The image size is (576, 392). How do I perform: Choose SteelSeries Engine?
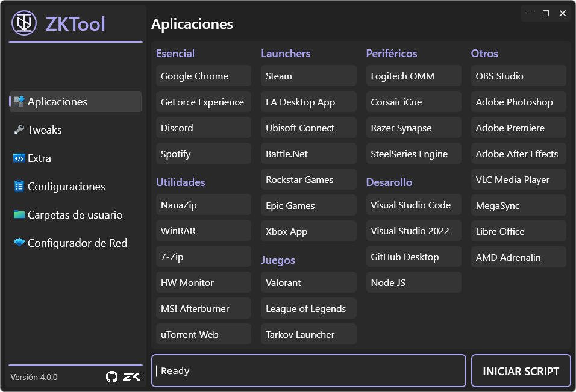click(414, 154)
